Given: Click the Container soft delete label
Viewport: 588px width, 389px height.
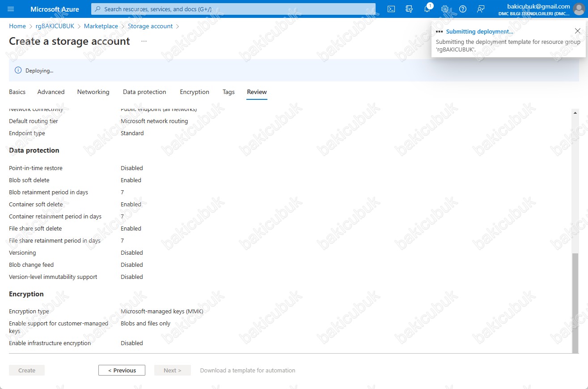Looking at the screenshot, I should (36, 205).
